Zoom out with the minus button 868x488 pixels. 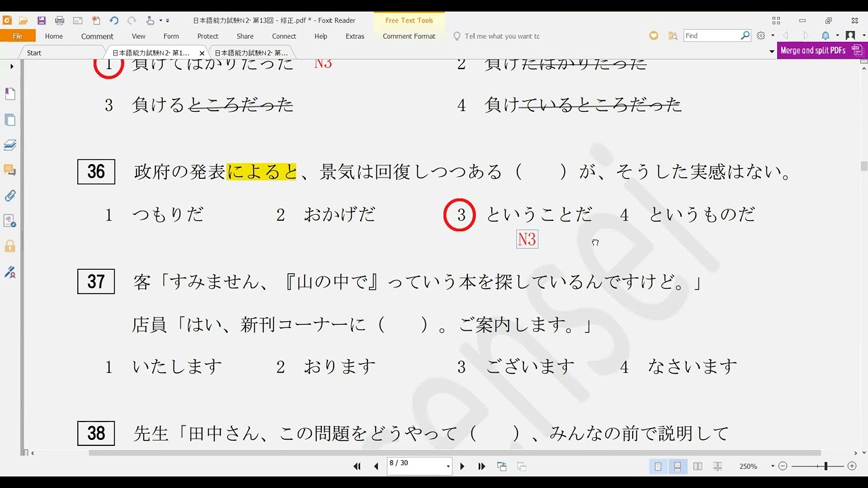783,466
